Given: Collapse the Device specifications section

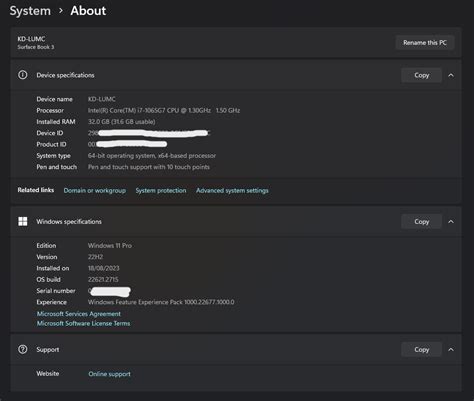Looking at the screenshot, I should (451, 75).
